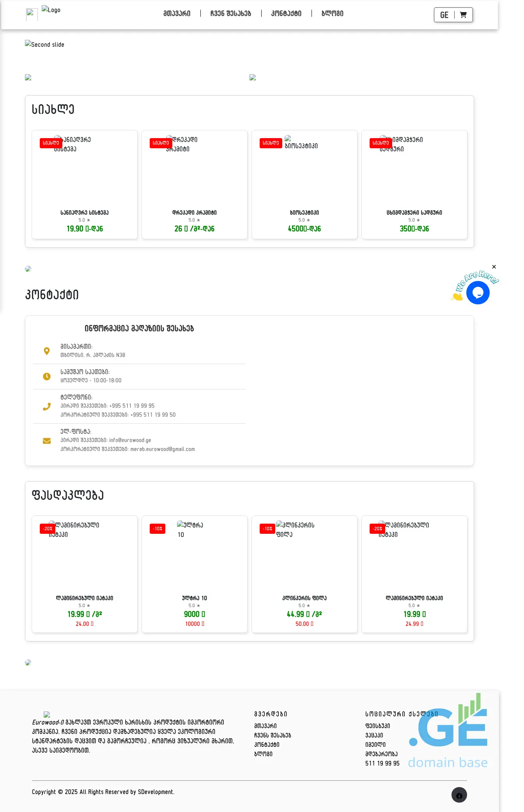The height and width of the screenshot is (812, 524).
Task: Go to the კონტაქტი navigation item
Action: [x=286, y=14]
